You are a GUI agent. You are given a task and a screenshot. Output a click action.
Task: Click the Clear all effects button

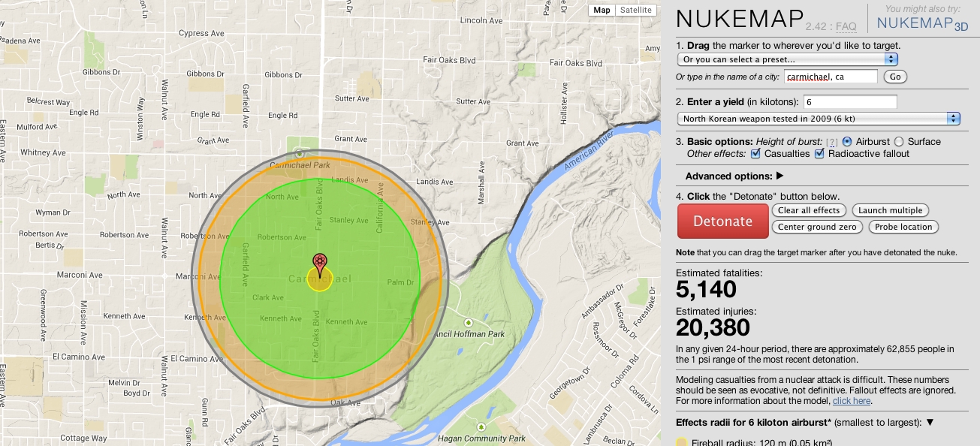tap(809, 210)
